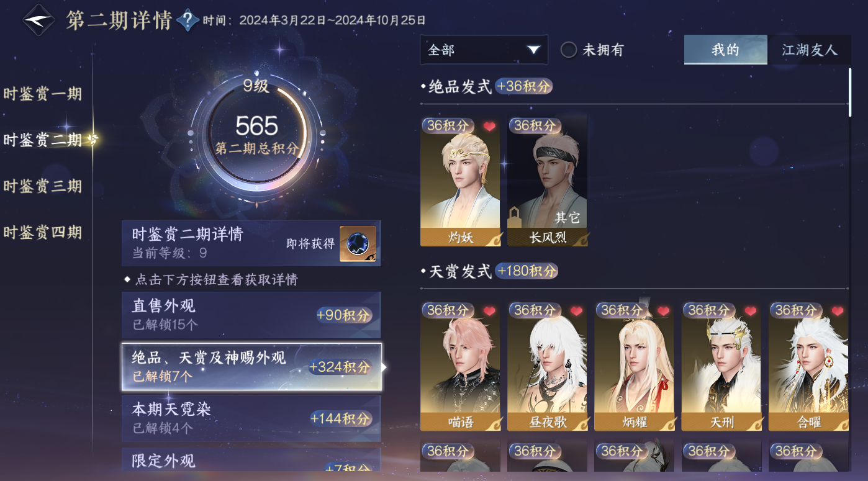Expand the 直售外观 points row
The height and width of the screenshot is (481, 868).
click(x=251, y=315)
